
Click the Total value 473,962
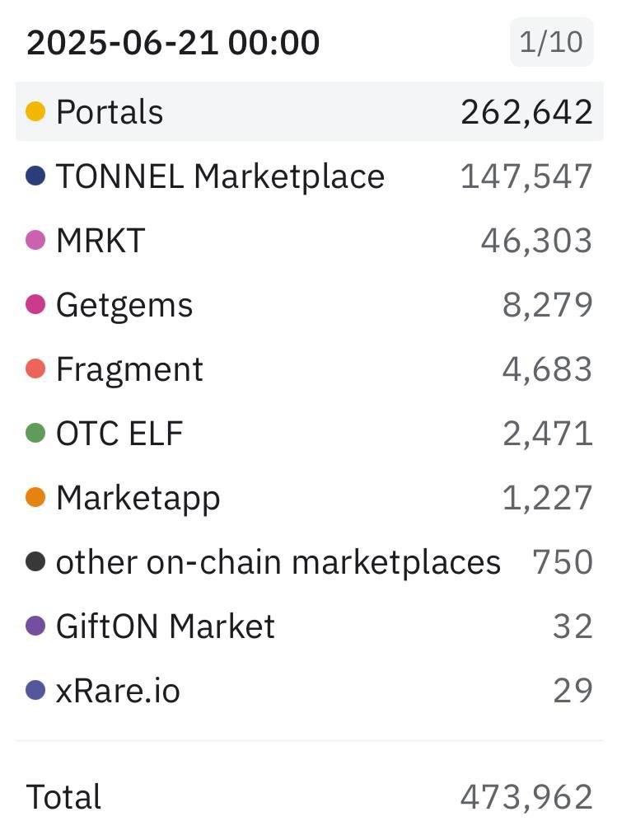(526, 797)
